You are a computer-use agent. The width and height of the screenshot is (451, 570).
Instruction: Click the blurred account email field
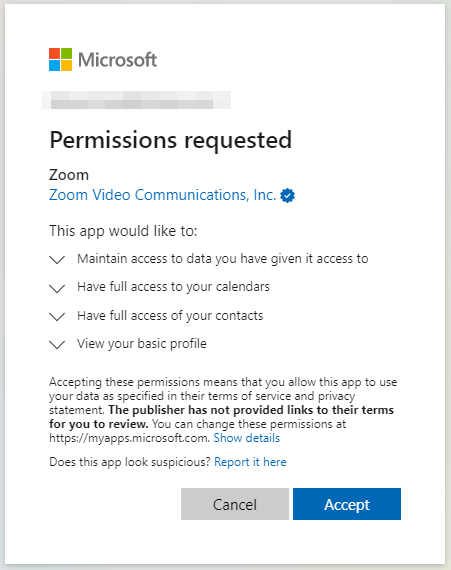click(x=136, y=100)
